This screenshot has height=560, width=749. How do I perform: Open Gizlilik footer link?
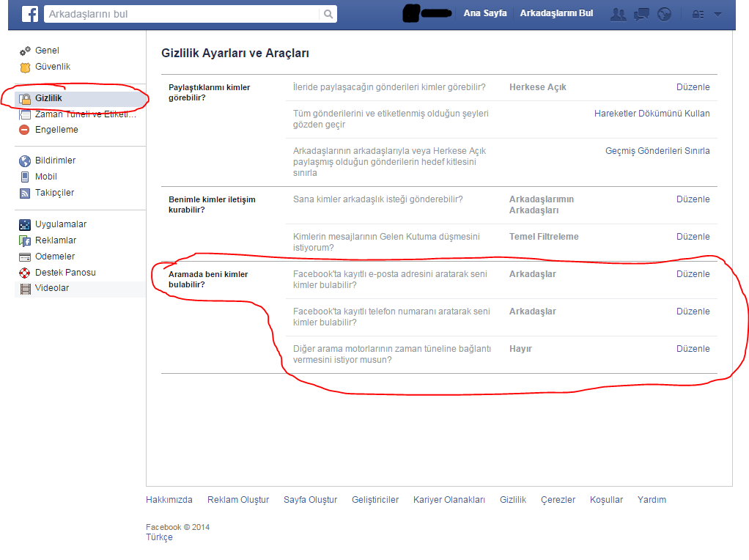click(512, 500)
